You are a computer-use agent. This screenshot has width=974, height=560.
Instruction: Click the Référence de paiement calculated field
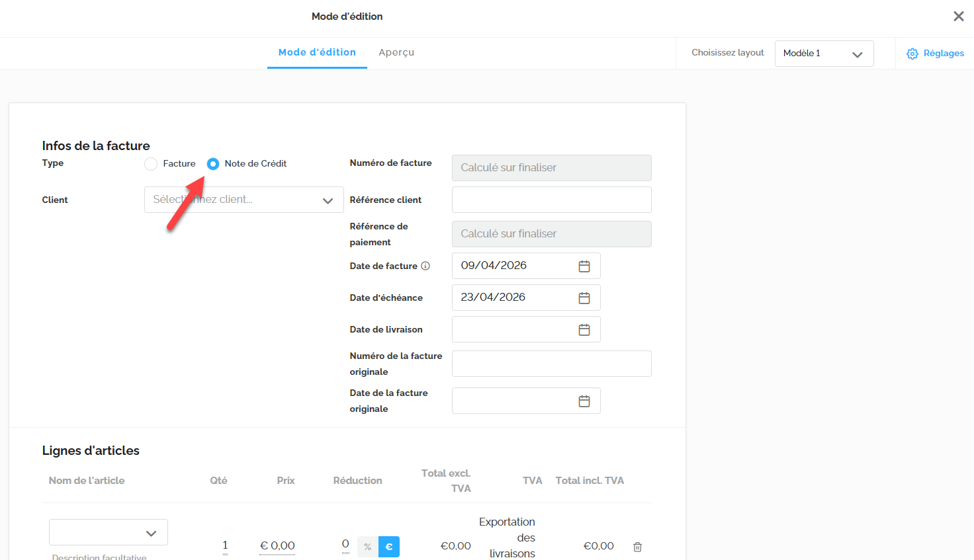pos(552,234)
